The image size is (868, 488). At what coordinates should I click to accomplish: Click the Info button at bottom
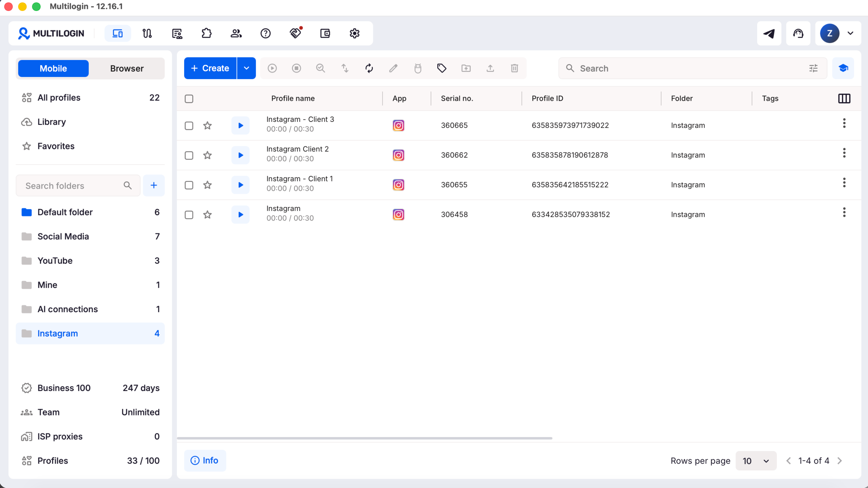pos(205,461)
